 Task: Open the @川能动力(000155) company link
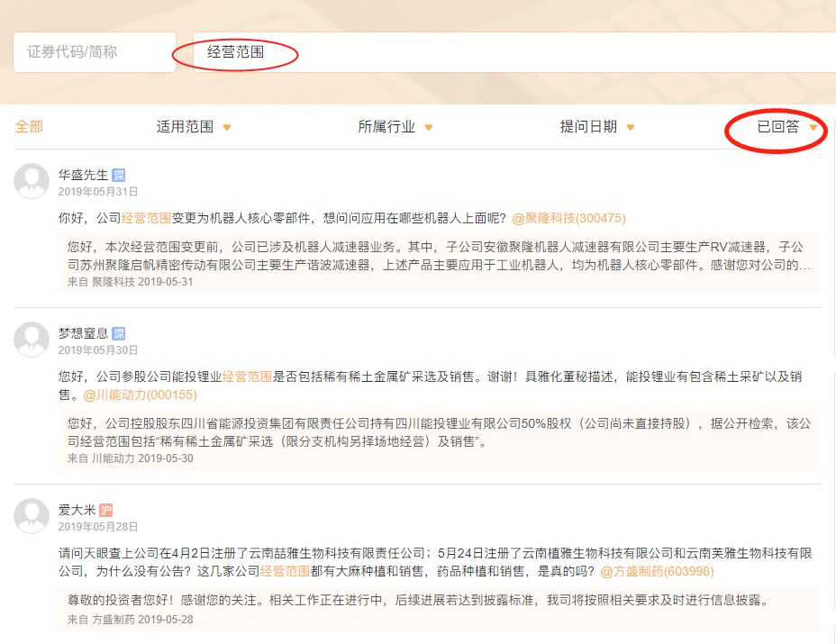[x=141, y=395]
